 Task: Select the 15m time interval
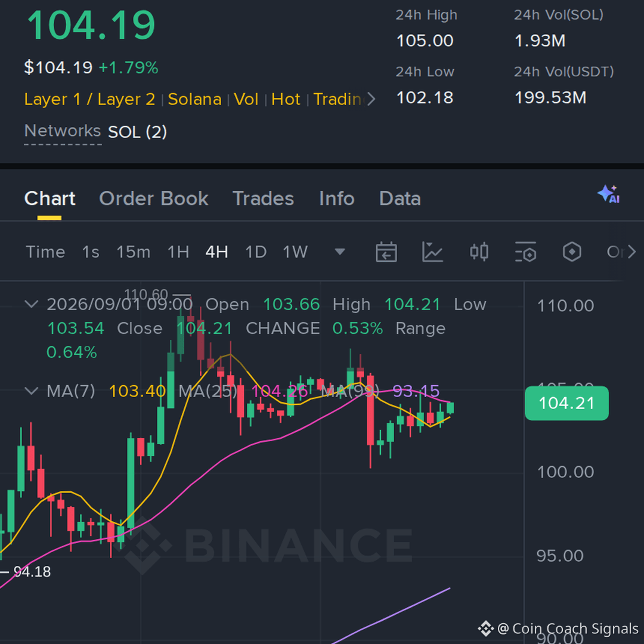(133, 252)
